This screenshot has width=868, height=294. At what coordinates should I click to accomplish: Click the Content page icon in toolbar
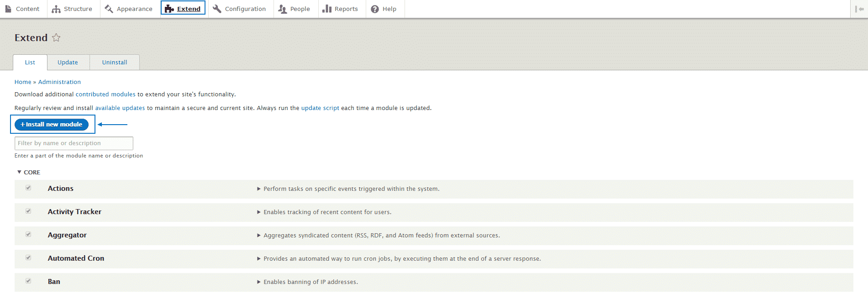coord(8,9)
